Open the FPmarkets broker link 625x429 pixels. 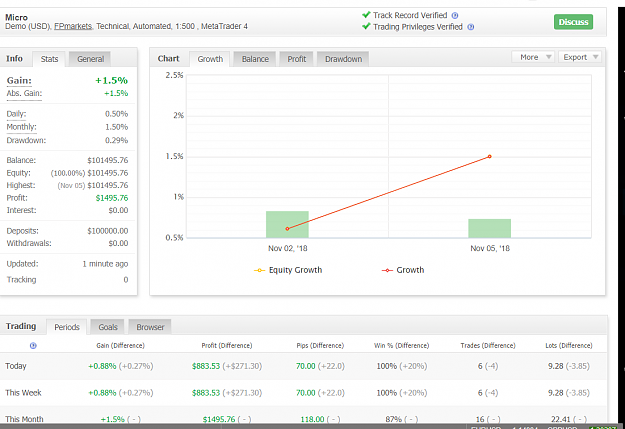(73, 26)
